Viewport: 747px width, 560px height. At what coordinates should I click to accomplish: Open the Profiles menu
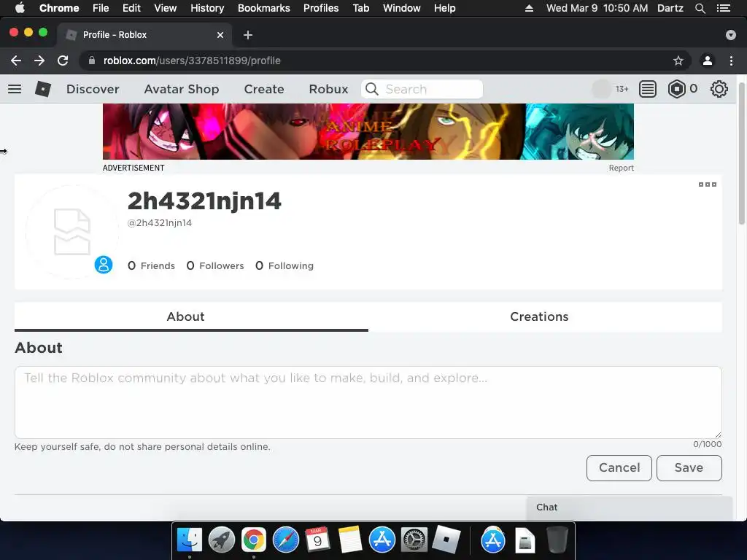point(321,8)
